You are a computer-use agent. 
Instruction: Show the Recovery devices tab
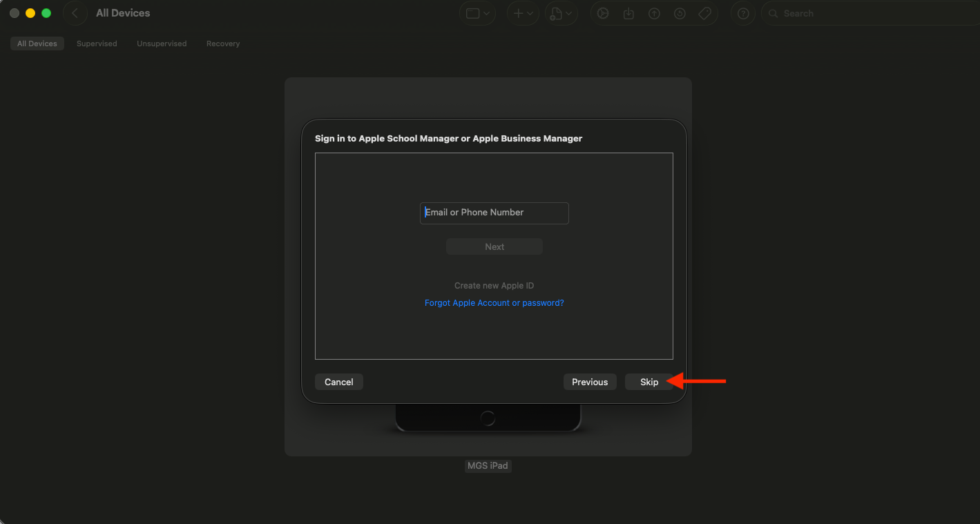click(223, 43)
